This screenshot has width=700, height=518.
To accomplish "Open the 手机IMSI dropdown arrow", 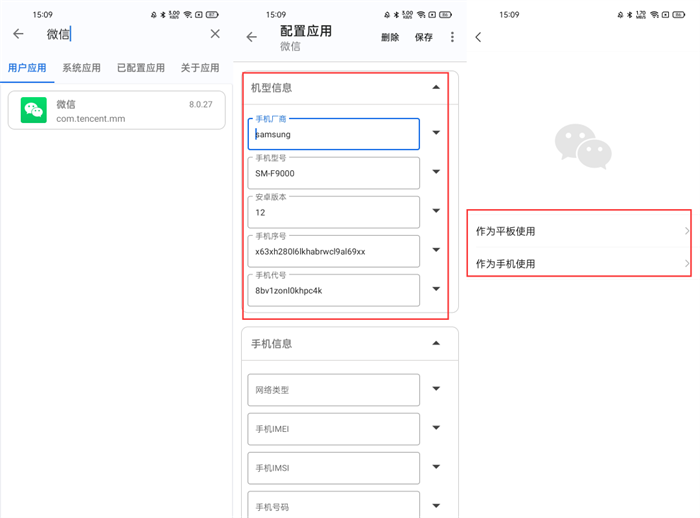I will coord(436,467).
